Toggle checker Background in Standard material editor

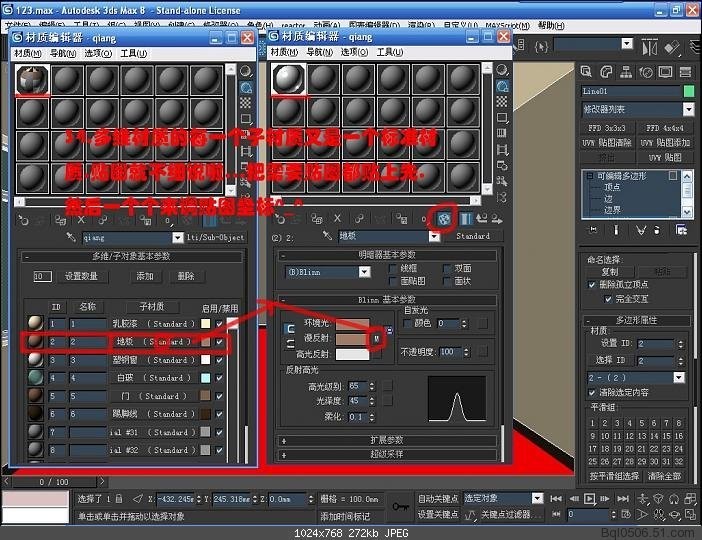[502, 102]
